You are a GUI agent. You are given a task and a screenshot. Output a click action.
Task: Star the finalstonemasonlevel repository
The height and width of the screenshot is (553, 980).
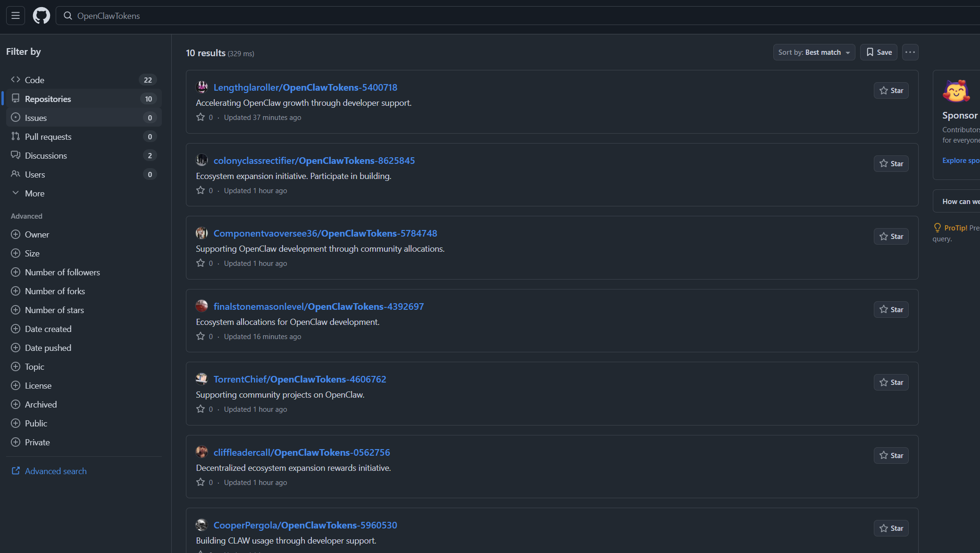pyautogui.click(x=891, y=309)
